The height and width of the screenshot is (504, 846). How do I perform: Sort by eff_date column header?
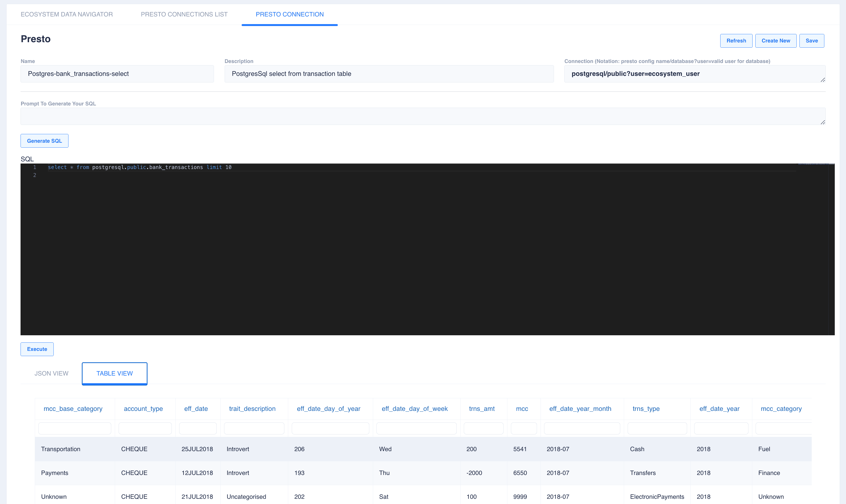pyautogui.click(x=196, y=409)
